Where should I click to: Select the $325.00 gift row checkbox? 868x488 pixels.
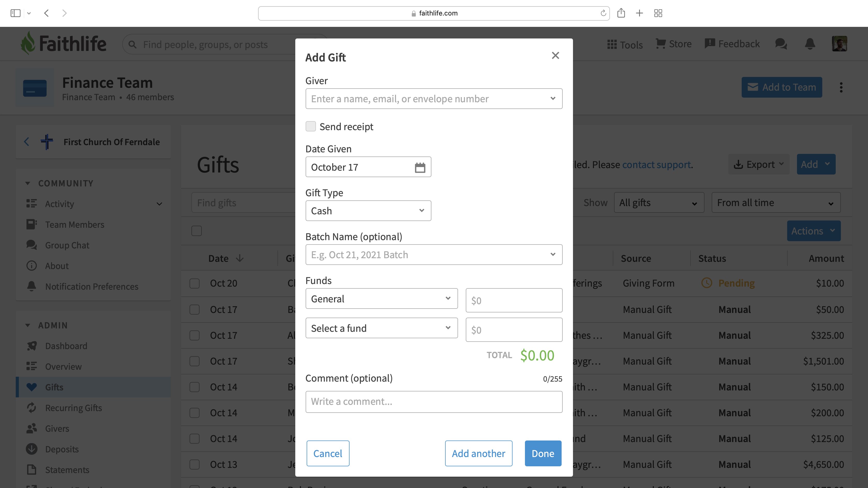click(195, 335)
